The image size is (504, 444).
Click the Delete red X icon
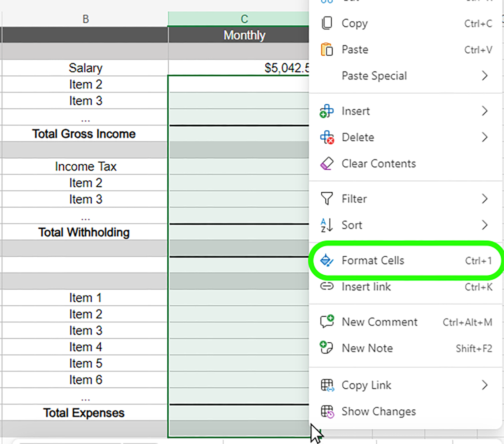point(327,137)
